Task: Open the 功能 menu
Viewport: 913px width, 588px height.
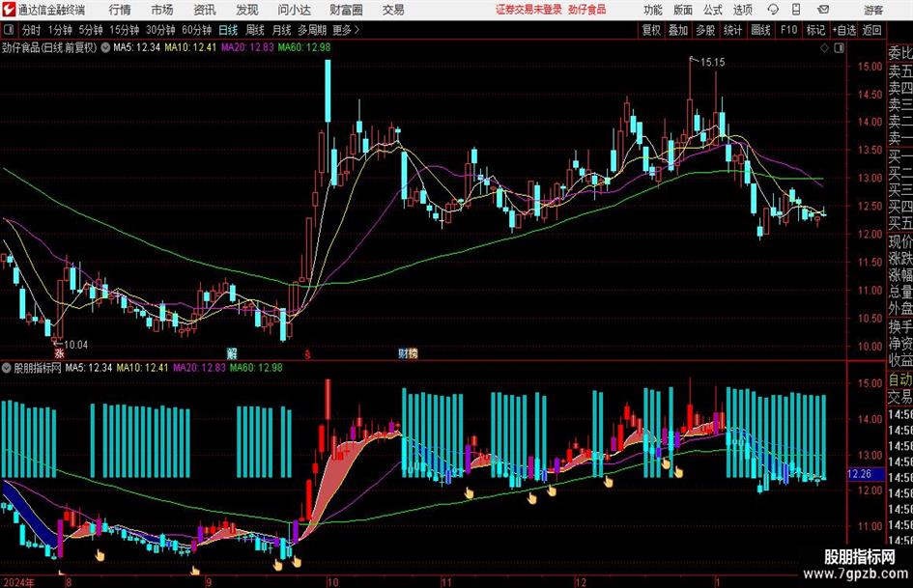Action: [653, 10]
